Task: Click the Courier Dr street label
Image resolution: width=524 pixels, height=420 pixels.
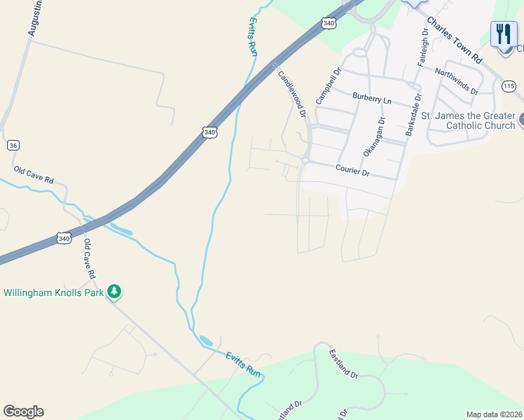Action: 352,170
